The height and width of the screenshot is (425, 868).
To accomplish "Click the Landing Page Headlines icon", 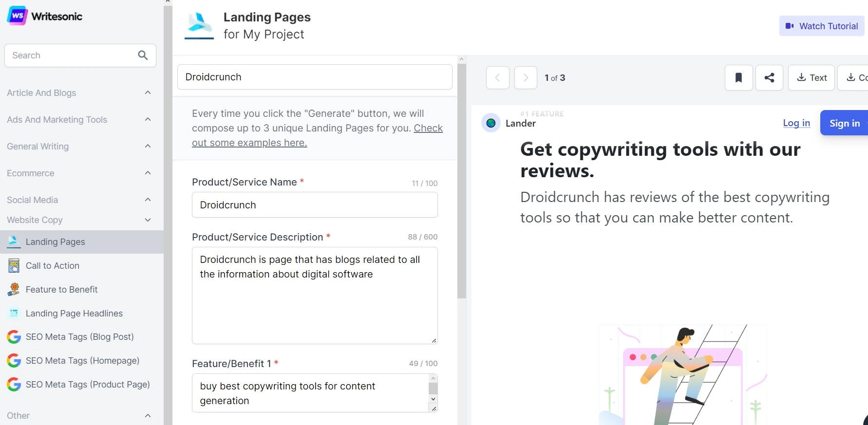I will click(x=14, y=313).
